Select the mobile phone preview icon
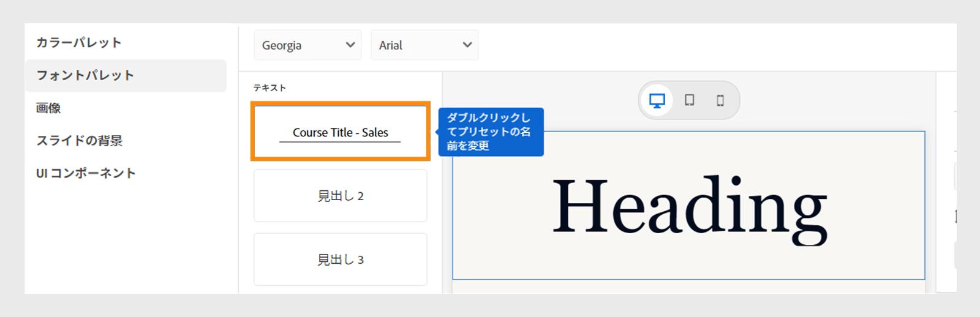Screen dimensions: 980x317 click(720, 100)
